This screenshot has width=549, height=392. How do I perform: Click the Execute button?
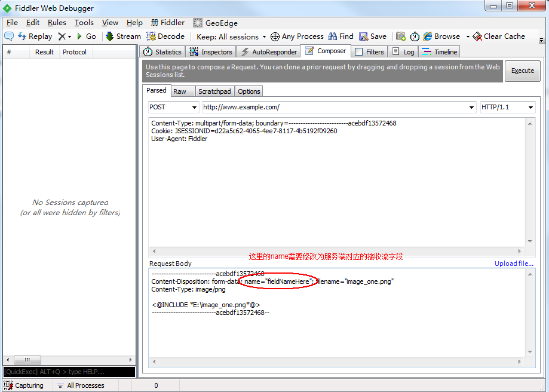(522, 71)
